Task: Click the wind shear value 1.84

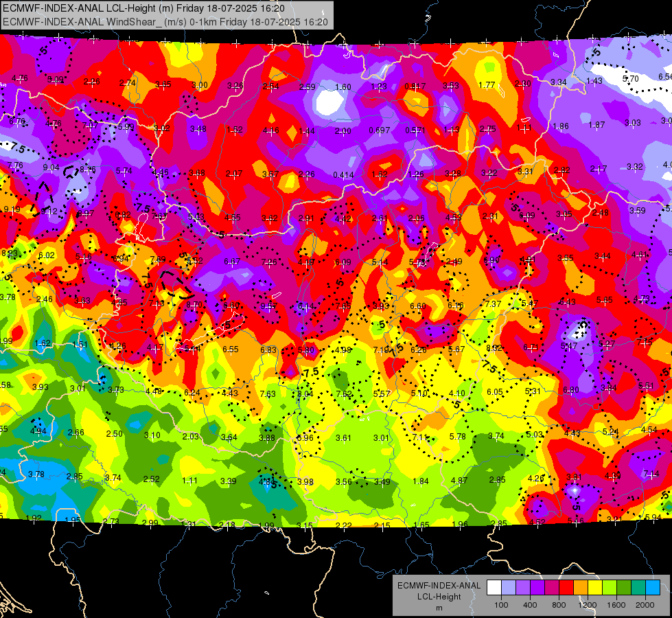Action: click(420, 481)
